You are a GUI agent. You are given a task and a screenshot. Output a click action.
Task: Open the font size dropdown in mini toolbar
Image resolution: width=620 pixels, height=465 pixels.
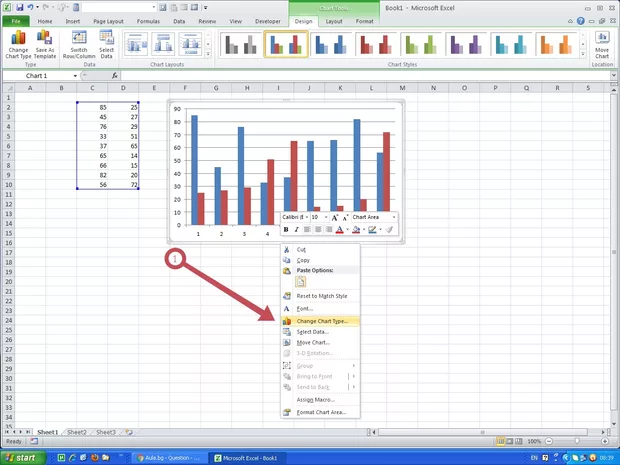pyautogui.click(x=326, y=217)
